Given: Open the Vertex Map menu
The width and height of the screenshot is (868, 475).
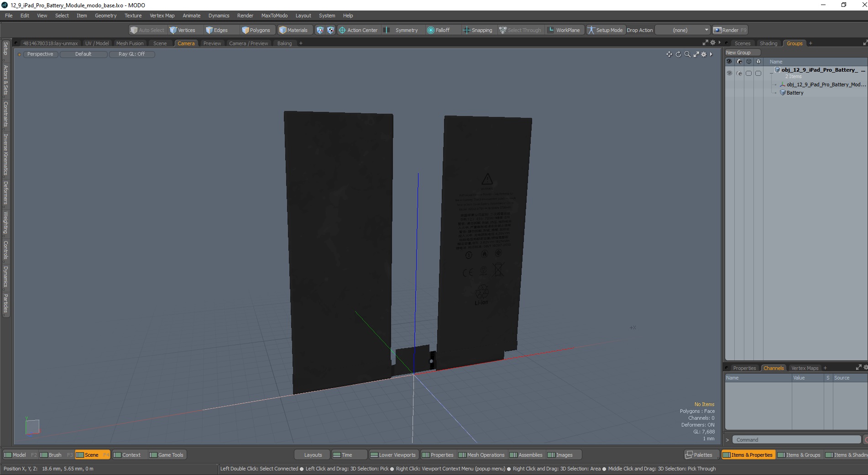Looking at the screenshot, I should coord(162,16).
